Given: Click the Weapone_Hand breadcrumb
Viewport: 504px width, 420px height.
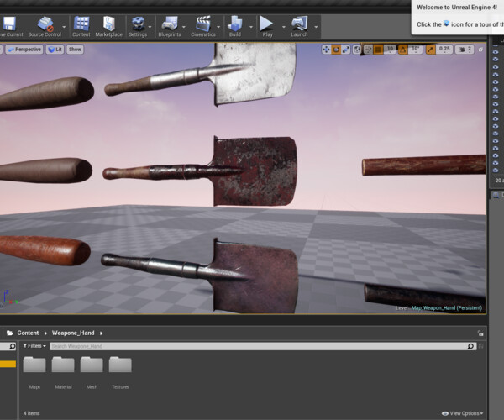Looking at the screenshot, I should pos(73,333).
